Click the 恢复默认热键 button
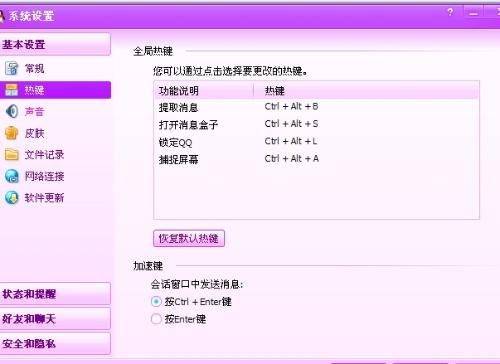Screen dimensions: 500x364 point(189,238)
